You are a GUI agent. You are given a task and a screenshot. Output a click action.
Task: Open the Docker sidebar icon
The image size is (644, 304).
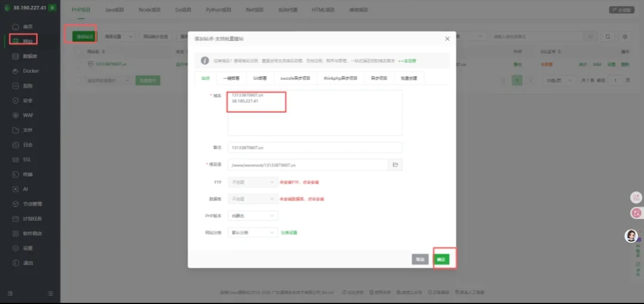click(x=16, y=71)
